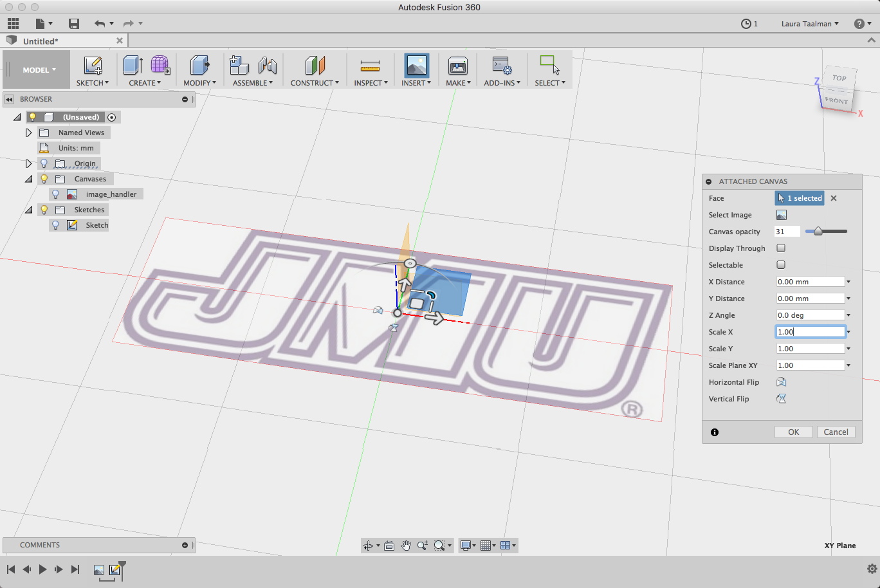Click the Canvas opacity value field

point(787,232)
